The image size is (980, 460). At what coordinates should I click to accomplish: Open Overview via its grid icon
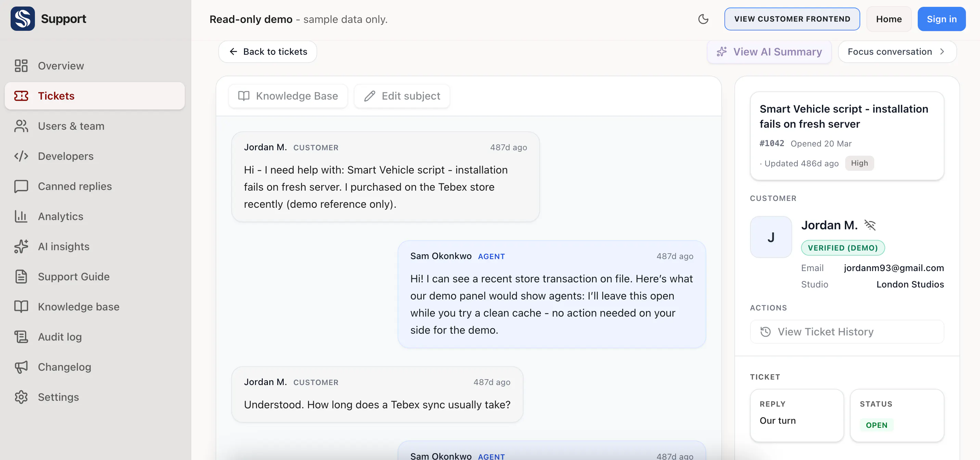point(21,65)
